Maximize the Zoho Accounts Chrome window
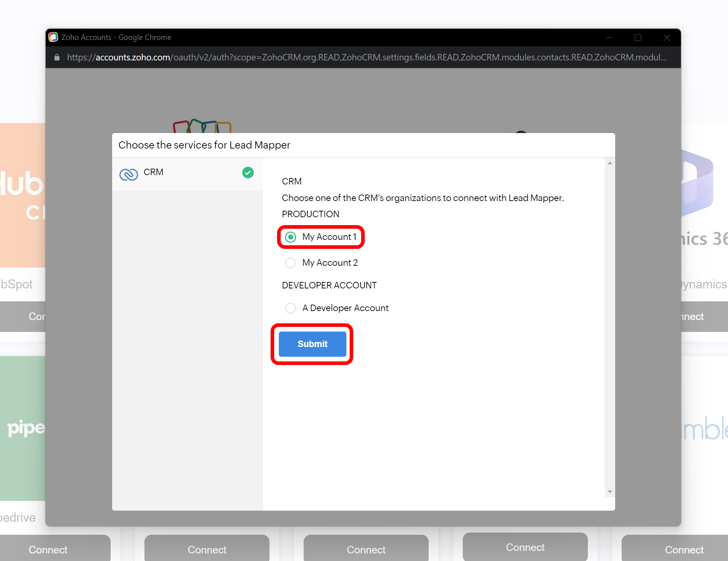The height and width of the screenshot is (561, 728). click(x=638, y=37)
